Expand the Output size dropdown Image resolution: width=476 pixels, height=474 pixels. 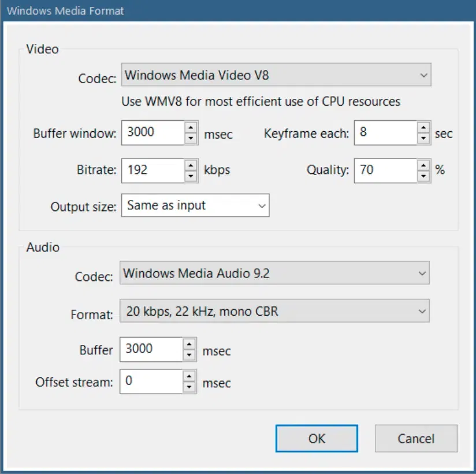pyautogui.click(x=195, y=205)
